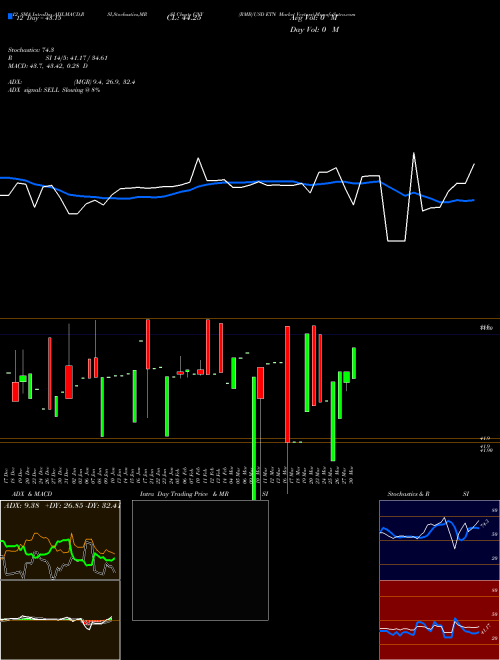Click the last green candle above 30 Mar

pyautogui.click(x=354, y=363)
